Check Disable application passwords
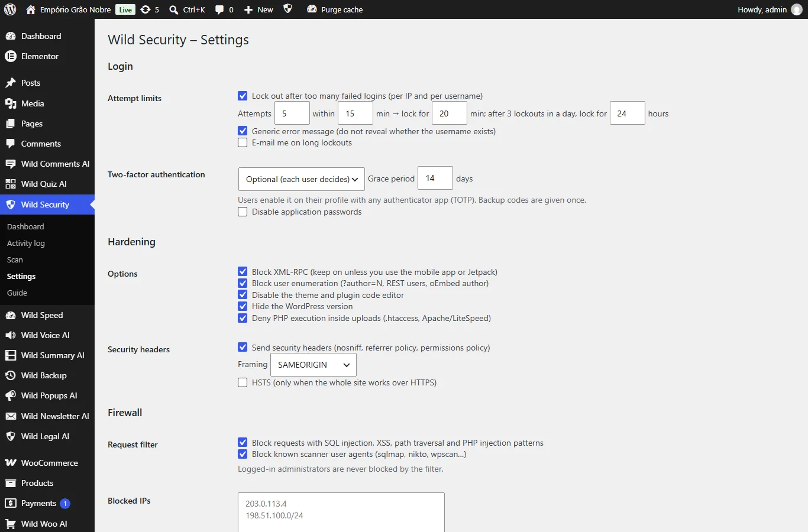808x532 pixels. click(243, 212)
